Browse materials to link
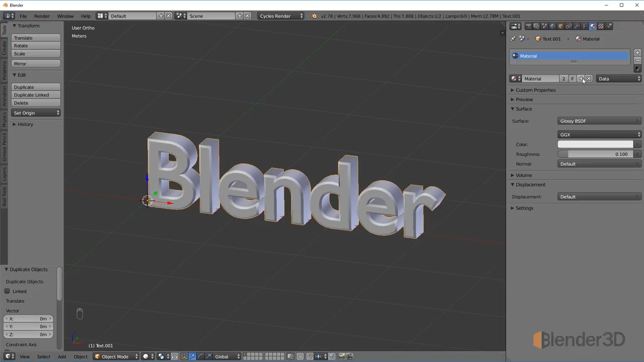The height and width of the screenshot is (362, 644). [x=516, y=78]
